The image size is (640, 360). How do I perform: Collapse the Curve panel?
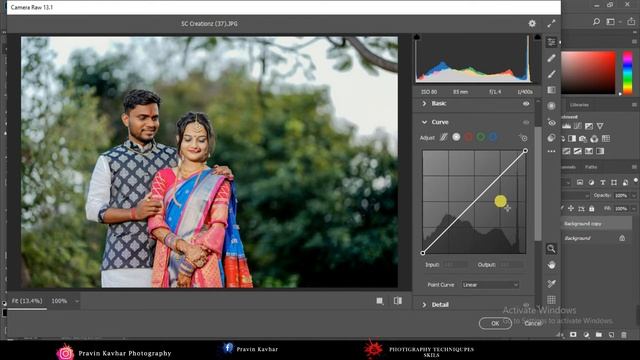(x=424, y=122)
